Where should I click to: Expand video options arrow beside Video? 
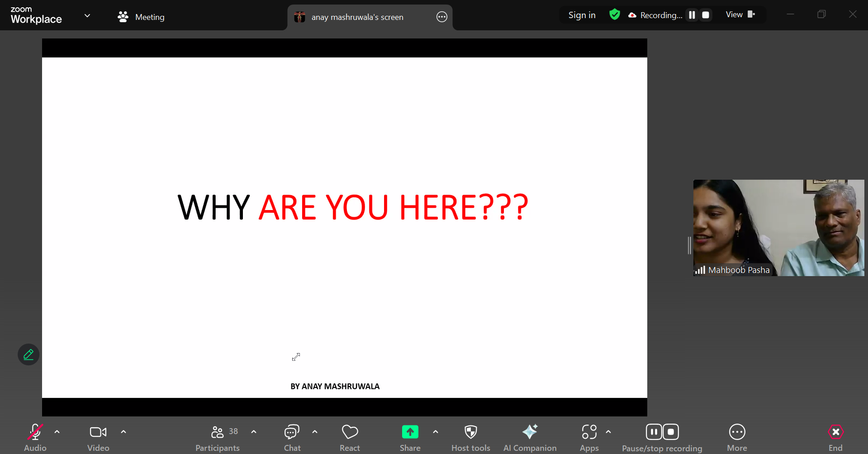(123, 432)
